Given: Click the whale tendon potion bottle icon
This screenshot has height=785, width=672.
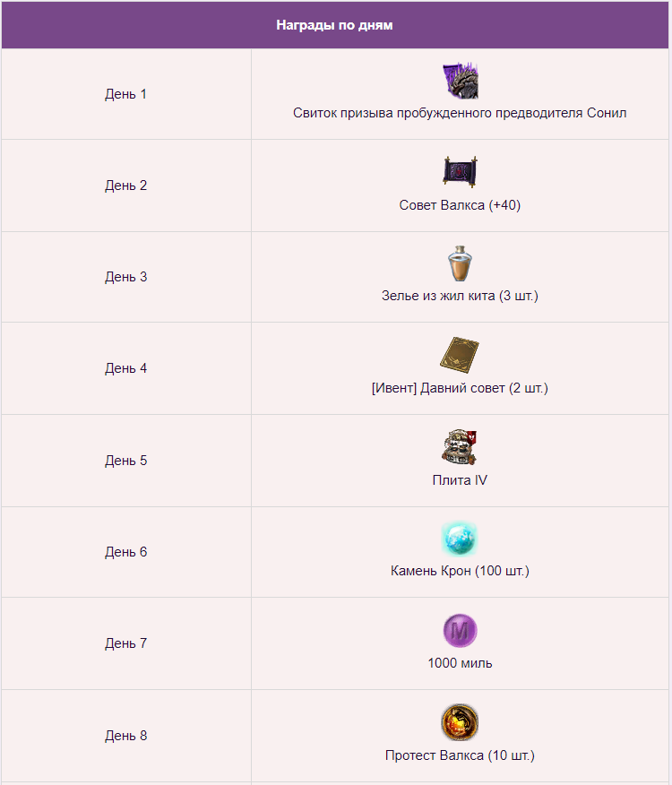Looking at the screenshot, I should pyautogui.click(x=460, y=263).
